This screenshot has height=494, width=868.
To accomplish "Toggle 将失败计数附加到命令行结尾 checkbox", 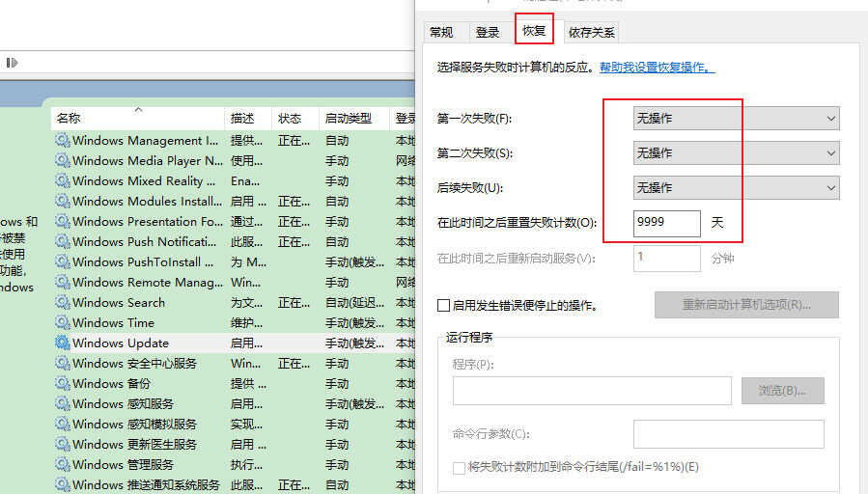I will tap(459, 468).
